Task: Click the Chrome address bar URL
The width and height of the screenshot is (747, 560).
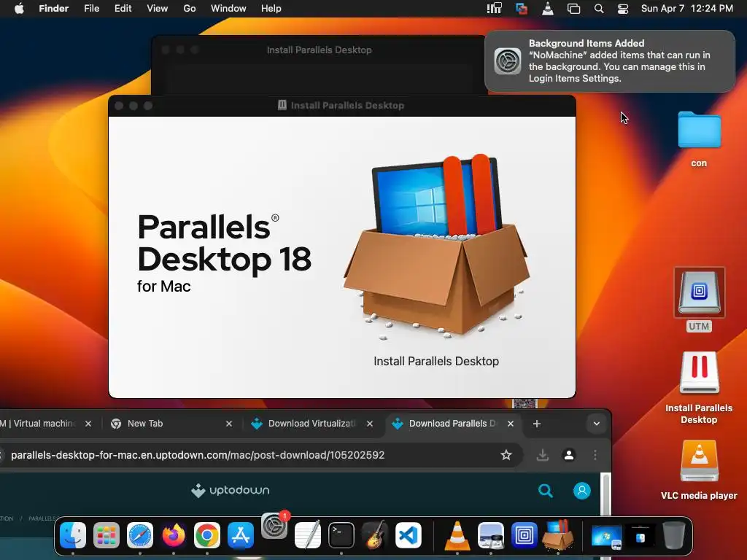Action: [198, 455]
